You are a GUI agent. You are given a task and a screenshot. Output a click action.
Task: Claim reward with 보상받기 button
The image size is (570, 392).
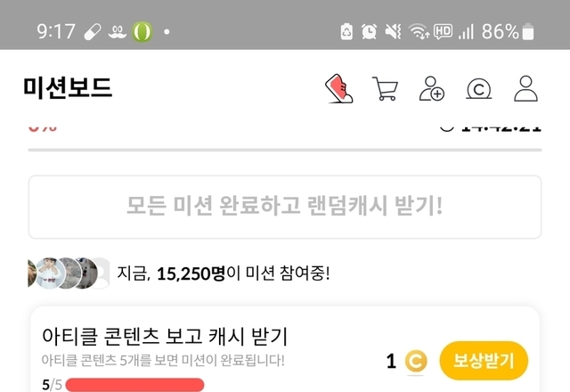coord(483,361)
